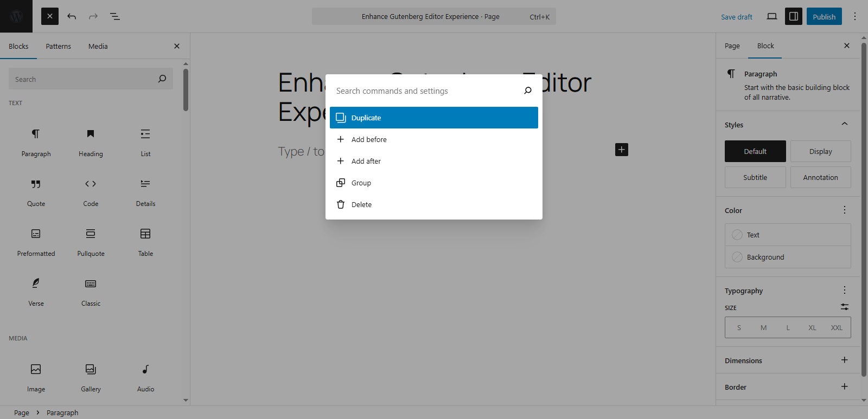This screenshot has width=868, height=419.
Task: Switch to the Patterns tab
Action: [x=59, y=46]
